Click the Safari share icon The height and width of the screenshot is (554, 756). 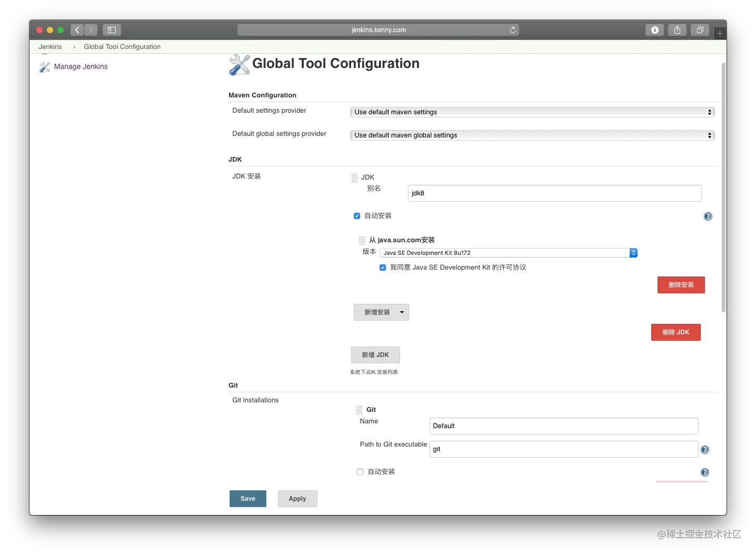pos(678,30)
